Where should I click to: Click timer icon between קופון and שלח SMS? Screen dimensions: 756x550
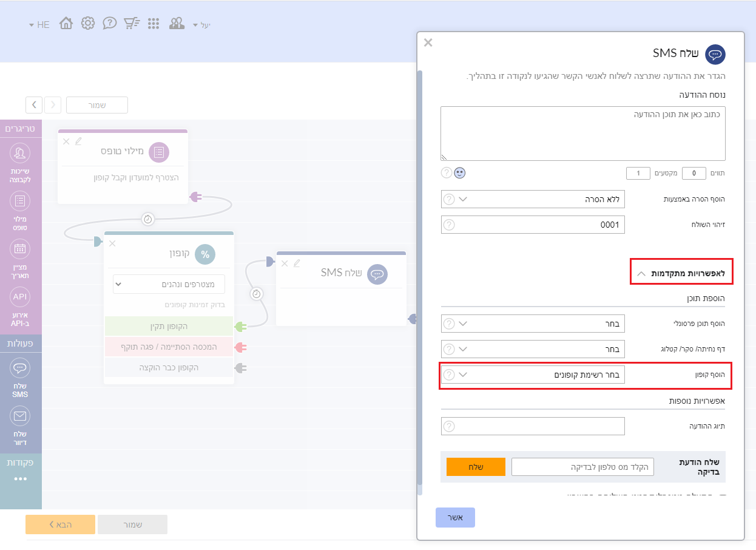point(257,294)
